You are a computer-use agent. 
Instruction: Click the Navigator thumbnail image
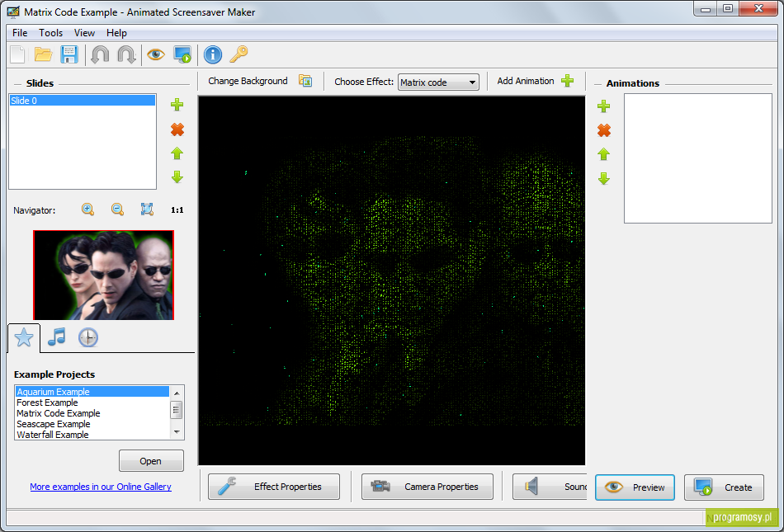point(103,275)
